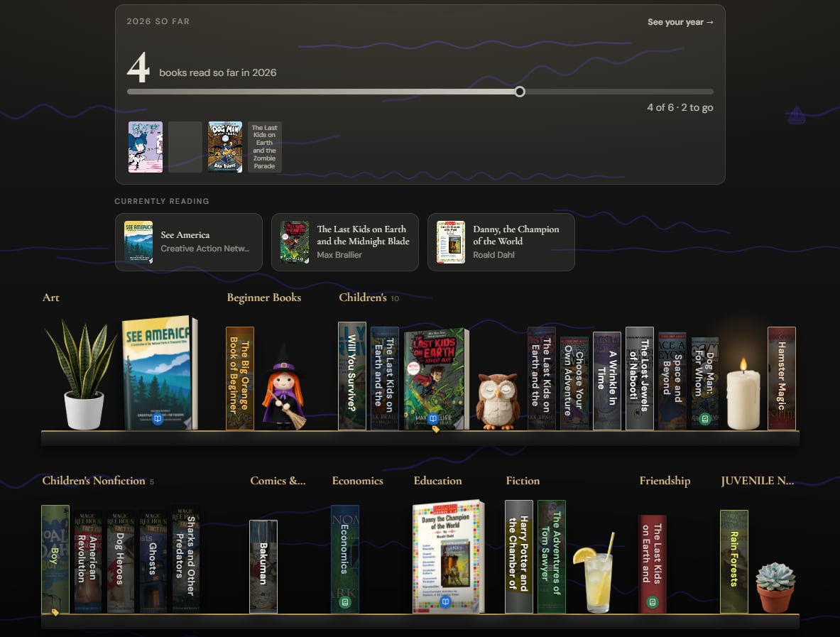
Task: Select Last Kids on Earth spine beside Will You Survive?
Action: pyautogui.click(x=385, y=379)
